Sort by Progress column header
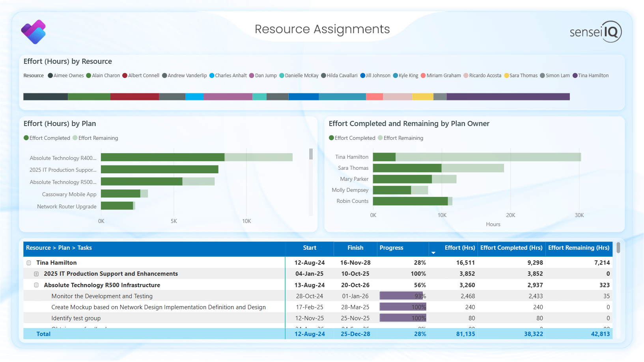This screenshot has width=644, height=362. [391, 248]
